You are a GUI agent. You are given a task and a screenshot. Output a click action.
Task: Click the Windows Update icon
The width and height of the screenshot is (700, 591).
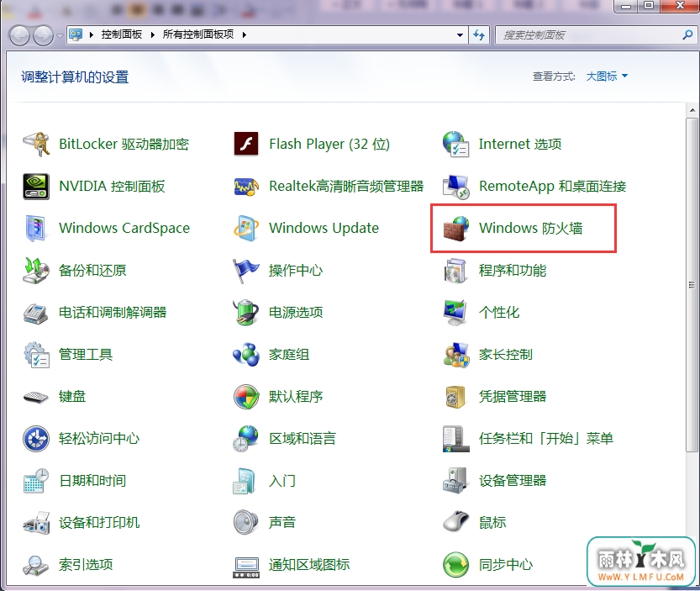click(246, 228)
